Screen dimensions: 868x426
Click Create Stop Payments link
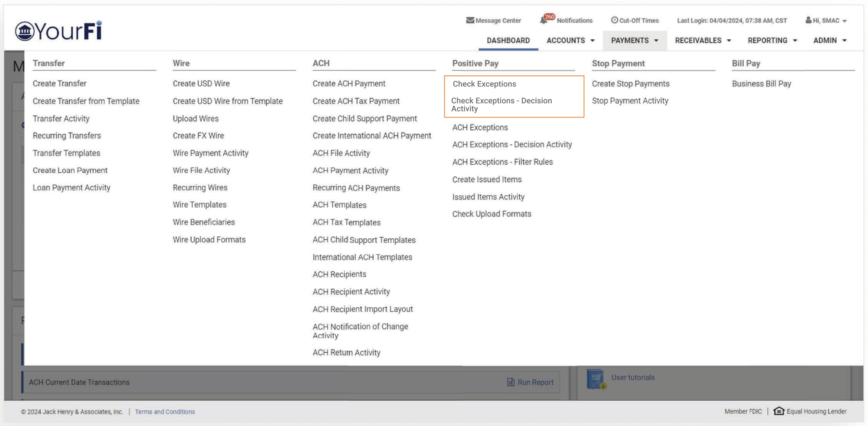(x=630, y=84)
